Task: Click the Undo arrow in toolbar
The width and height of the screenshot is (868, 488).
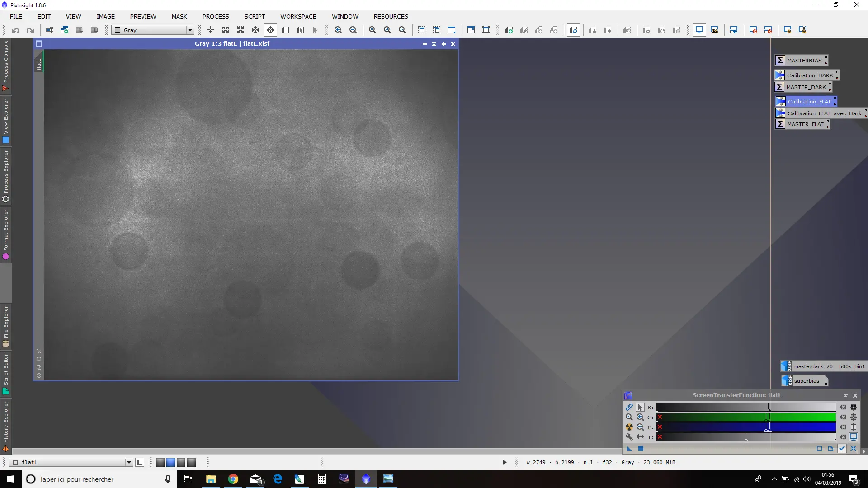Action: [x=15, y=30]
